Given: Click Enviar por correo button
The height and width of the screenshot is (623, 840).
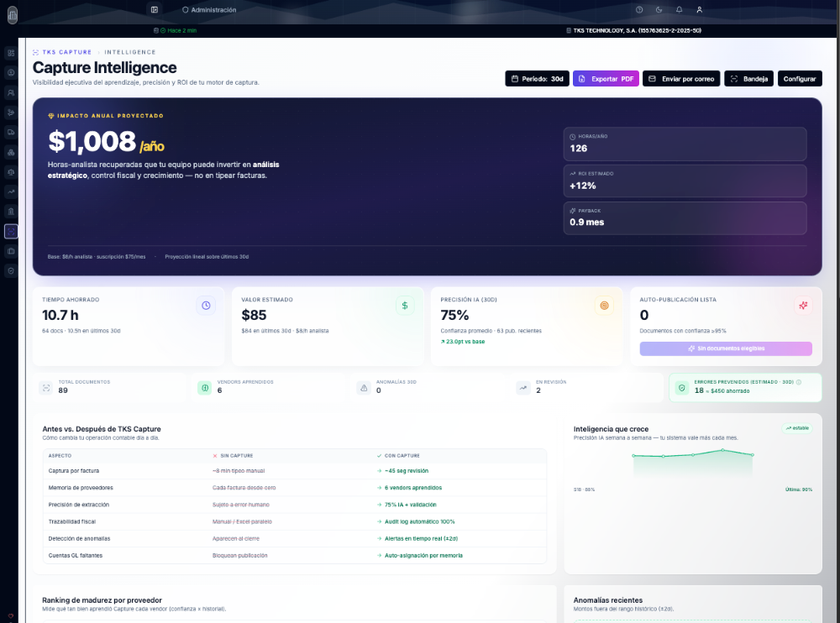Looking at the screenshot, I should point(681,79).
